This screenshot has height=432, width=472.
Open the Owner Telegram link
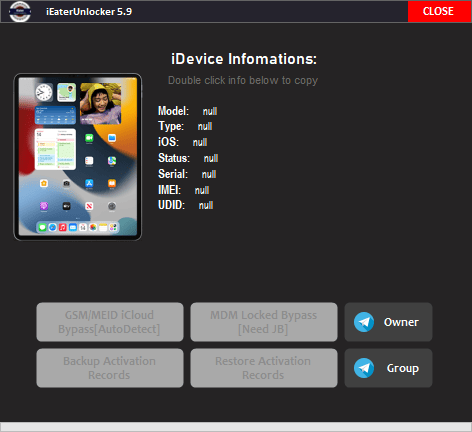[x=388, y=322]
